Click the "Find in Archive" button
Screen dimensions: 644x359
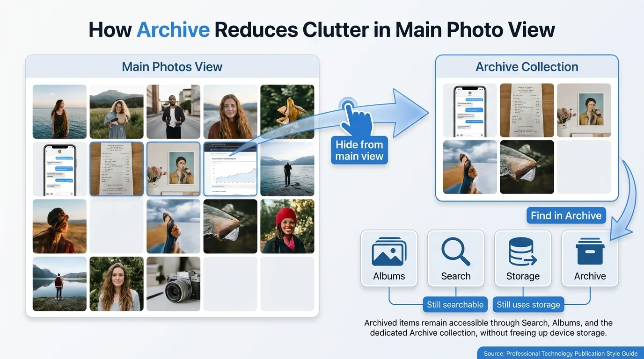click(566, 215)
